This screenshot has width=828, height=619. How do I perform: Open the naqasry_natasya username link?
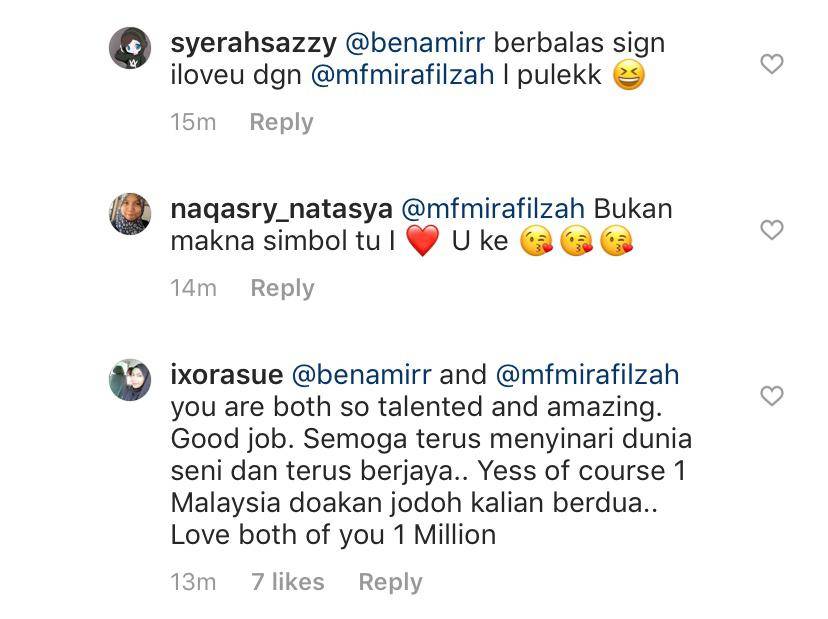pyautogui.click(x=281, y=209)
